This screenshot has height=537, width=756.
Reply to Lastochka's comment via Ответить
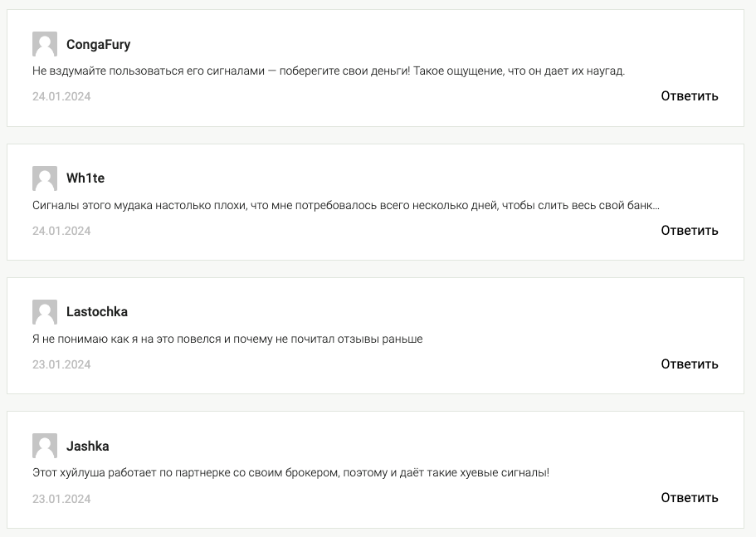coord(690,364)
